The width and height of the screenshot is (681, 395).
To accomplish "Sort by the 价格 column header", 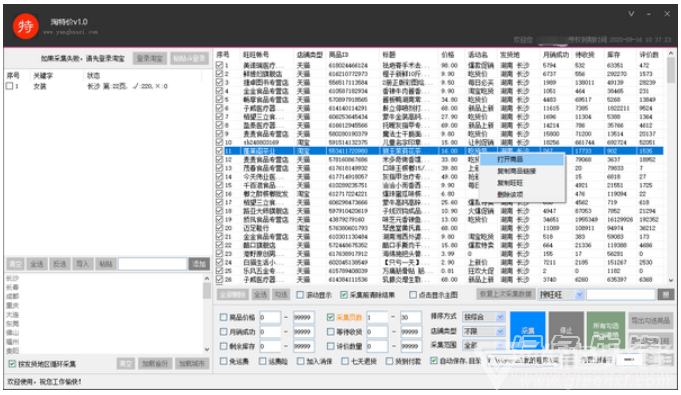I will click(x=447, y=55).
